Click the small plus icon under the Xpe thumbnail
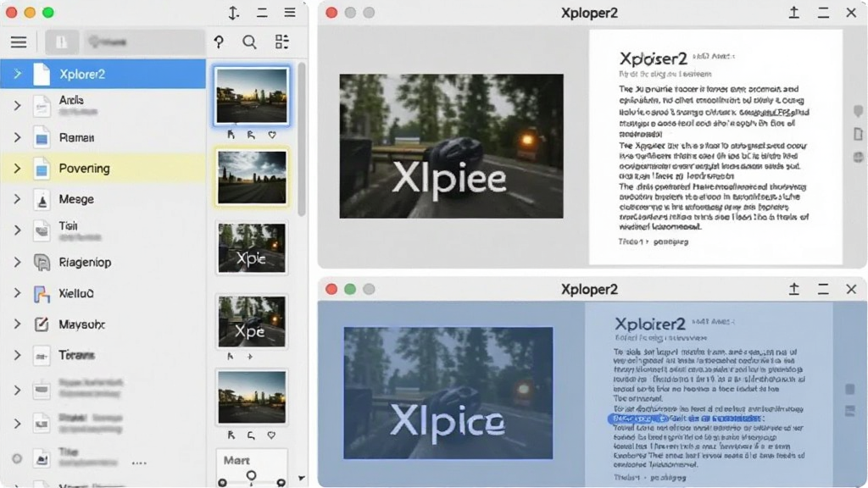This screenshot has width=868, height=488. tap(250, 357)
